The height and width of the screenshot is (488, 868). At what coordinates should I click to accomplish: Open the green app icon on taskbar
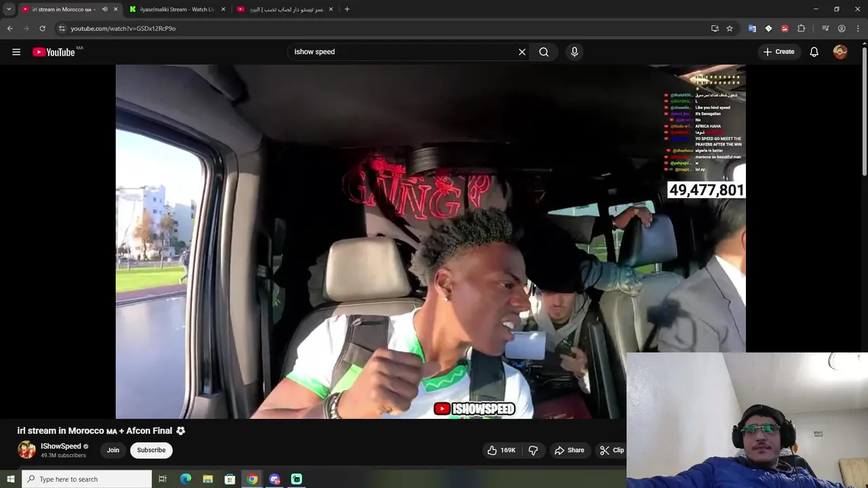point(296,479)
